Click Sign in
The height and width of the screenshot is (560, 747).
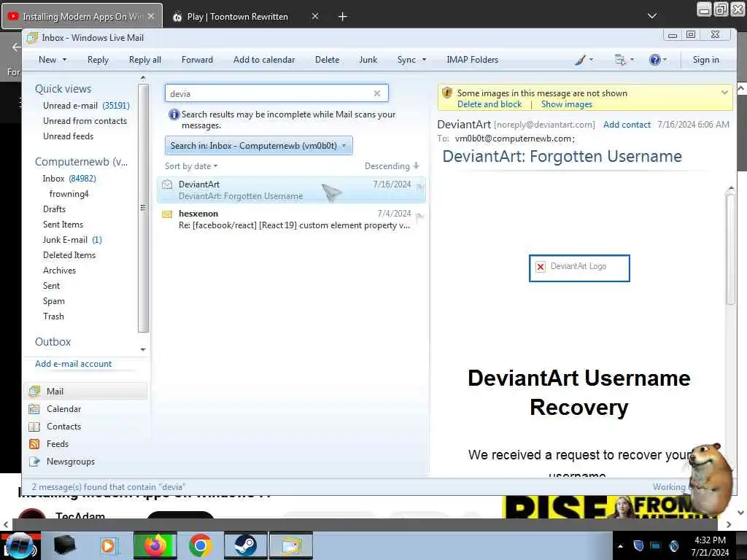(x=705, y=60)
